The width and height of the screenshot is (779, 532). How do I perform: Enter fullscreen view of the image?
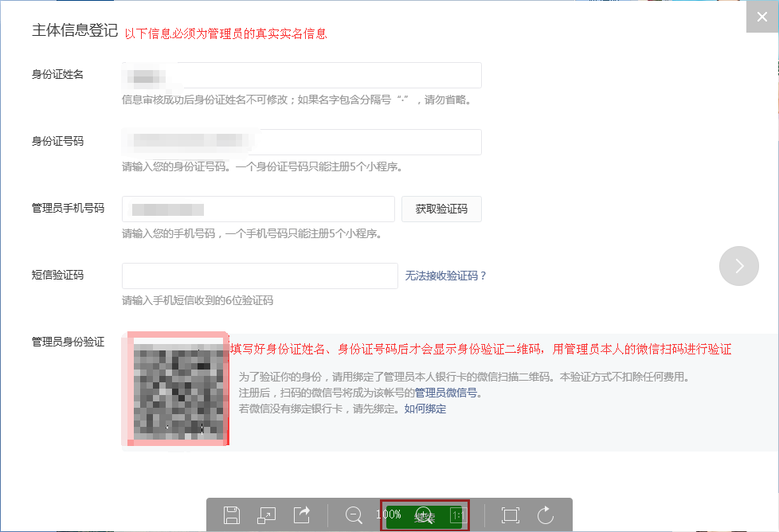point(511,514)
